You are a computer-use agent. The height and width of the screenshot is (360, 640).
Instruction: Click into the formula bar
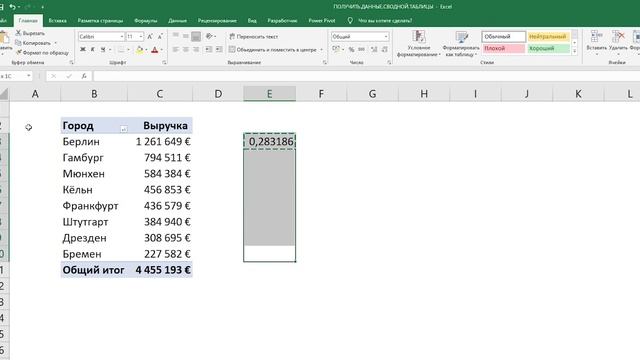366,76
